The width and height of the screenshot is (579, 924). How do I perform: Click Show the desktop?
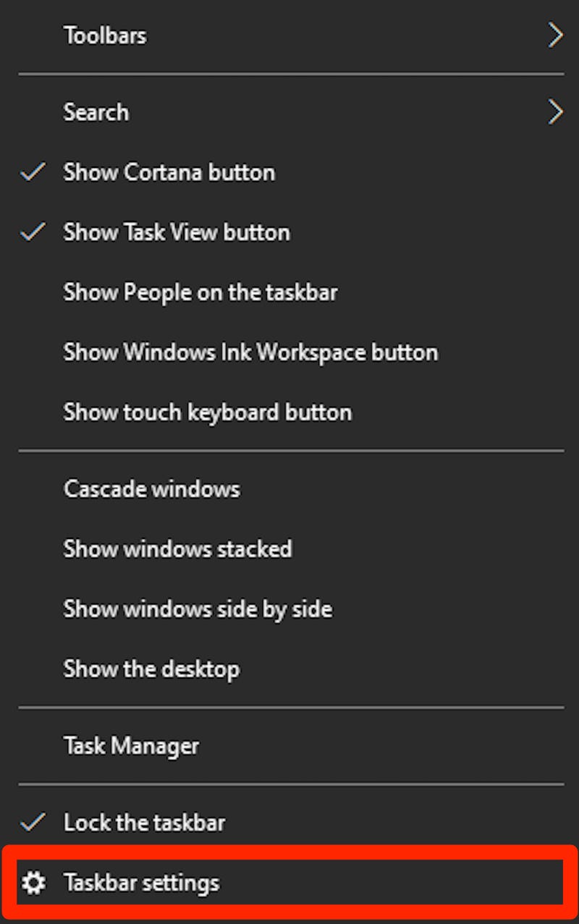click(x=151, y=669)
